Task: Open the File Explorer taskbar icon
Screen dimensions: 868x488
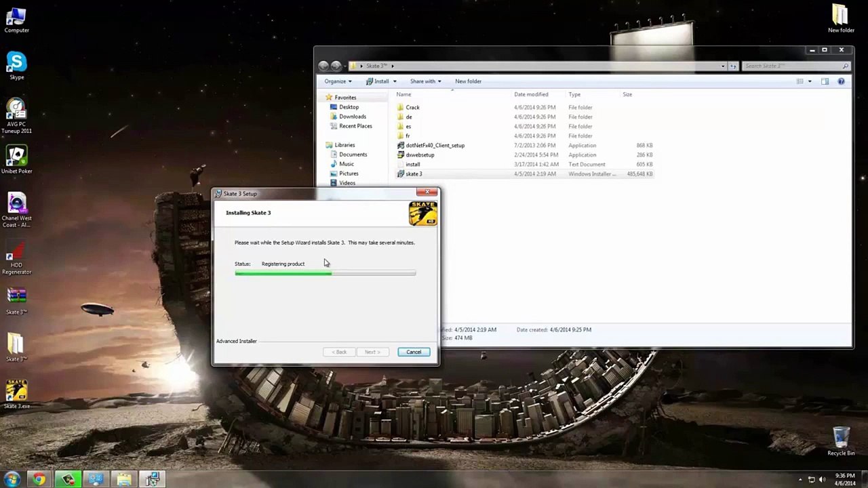Action: coord(123,480)
